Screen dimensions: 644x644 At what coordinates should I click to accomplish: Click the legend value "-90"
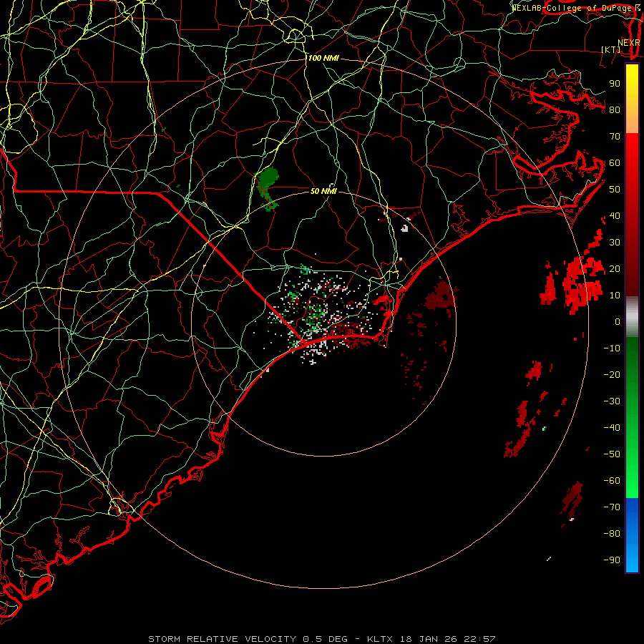click(x=612, y=560)
